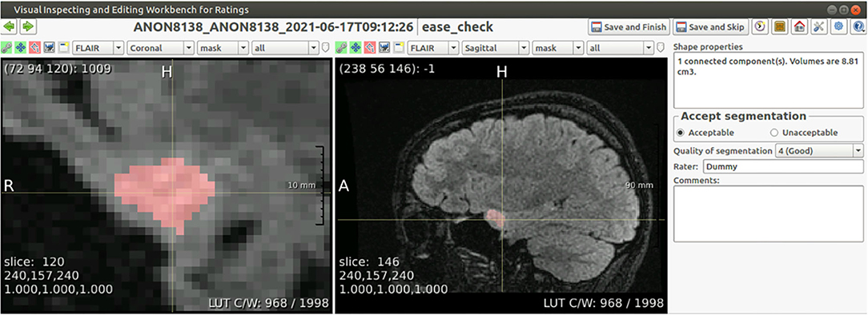The height and width of the screenshot is (315, 868).
Task: Click Shape properties text box
Action: (x=769, y=80)
